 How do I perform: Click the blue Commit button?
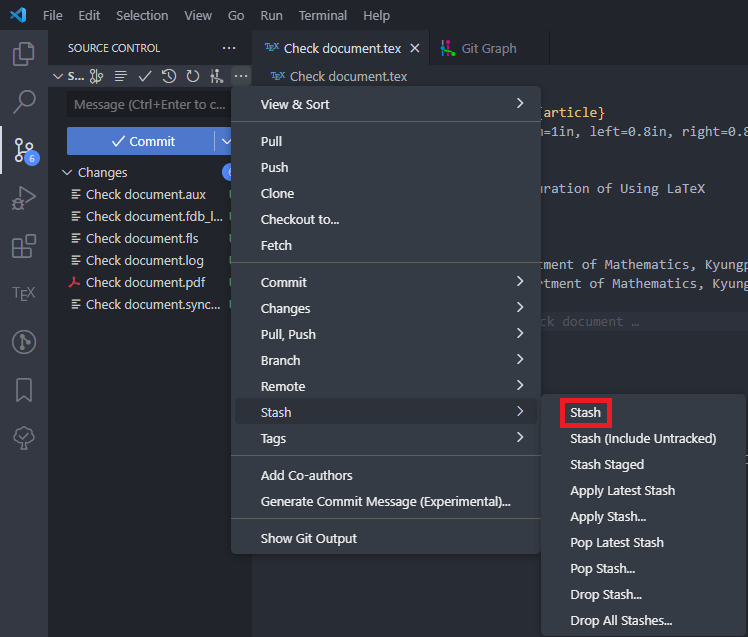point(141,141)
